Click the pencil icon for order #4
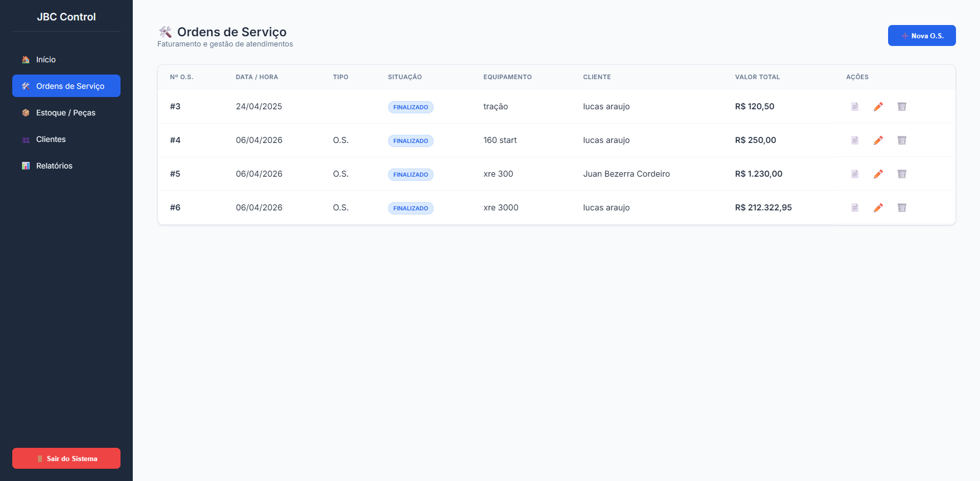The height and width of the screenshot is (481, 980). [x=878, y=140]
